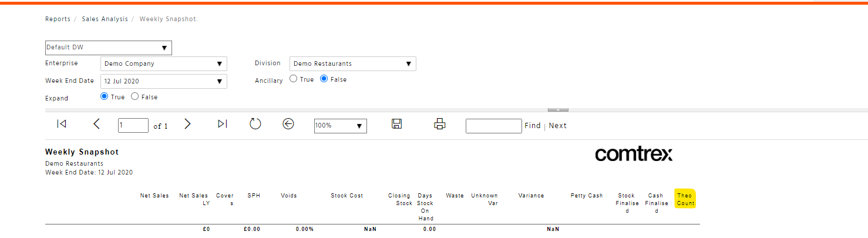
Task: Go to previous report page arrow
Action: point(97,124)
